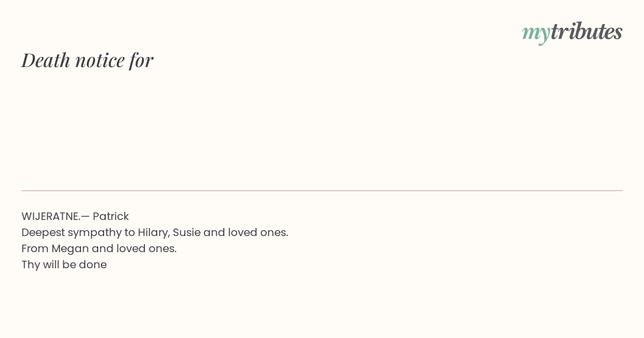Click the mytributes logo
644x338 pixels.
572,32
